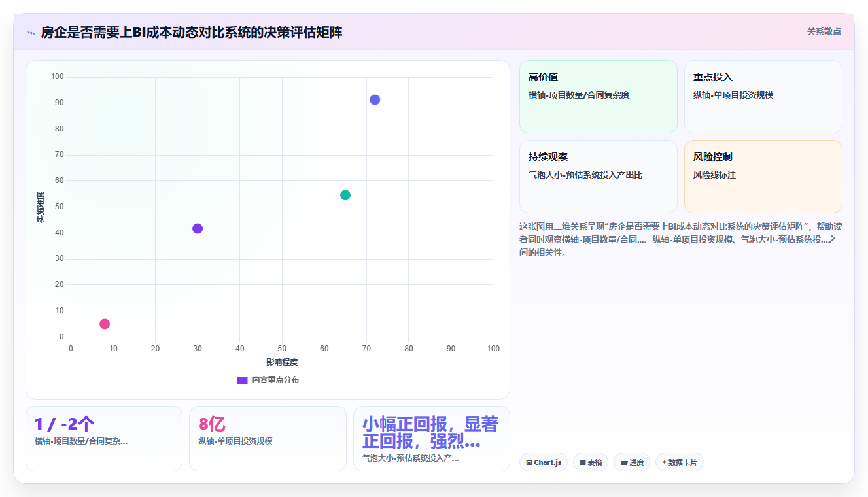Image resolution: width=868 pixels, height=497 pixels.
Task: Click the 实施难度 y-axis label
Action: click(x=40, y=207)
